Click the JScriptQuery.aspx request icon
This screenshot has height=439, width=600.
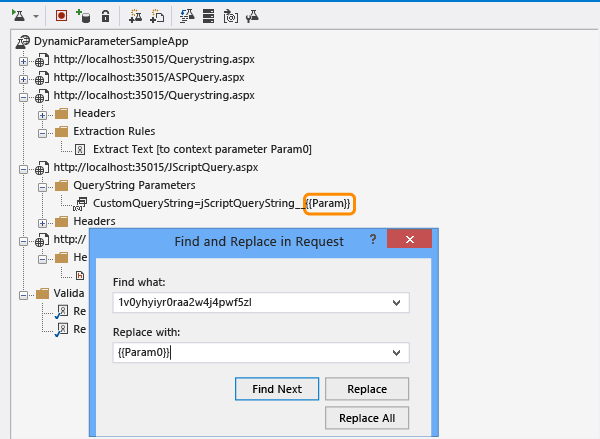42,168
